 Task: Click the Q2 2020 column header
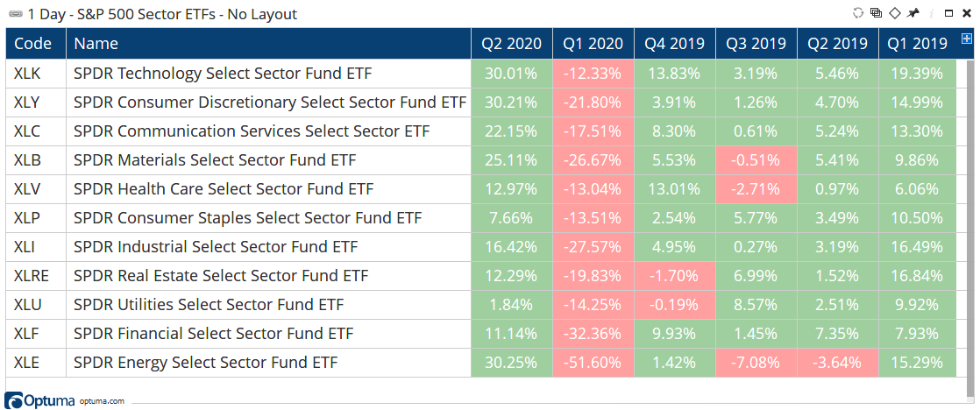512,44
